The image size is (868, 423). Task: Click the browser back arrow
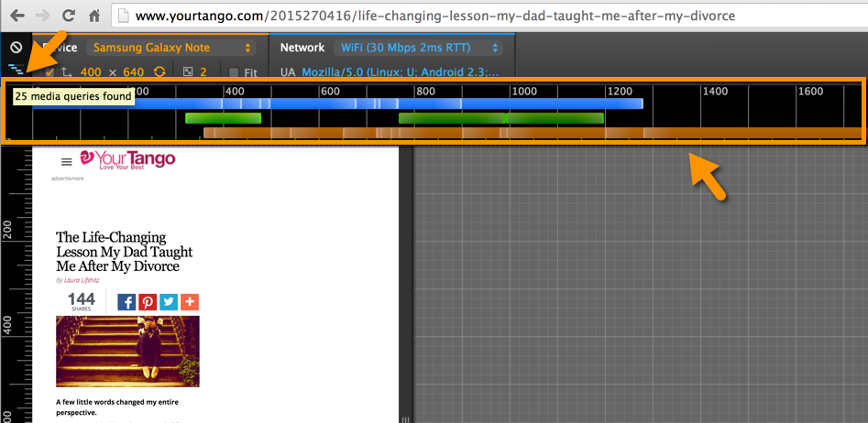[16, 16]
